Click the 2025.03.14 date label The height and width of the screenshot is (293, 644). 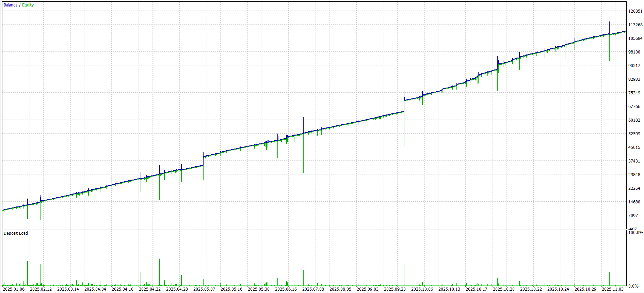pyautogui.click(x=68, y=289)
